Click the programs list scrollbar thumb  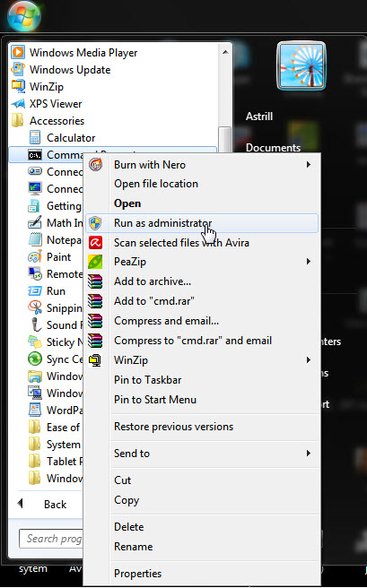[x=225, y=139]
